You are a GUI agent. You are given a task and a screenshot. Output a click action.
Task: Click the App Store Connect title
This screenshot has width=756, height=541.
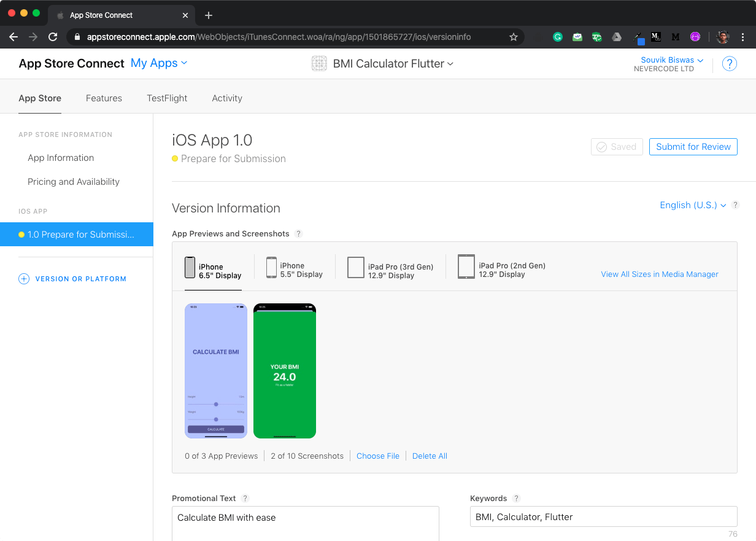click(72, 63)
